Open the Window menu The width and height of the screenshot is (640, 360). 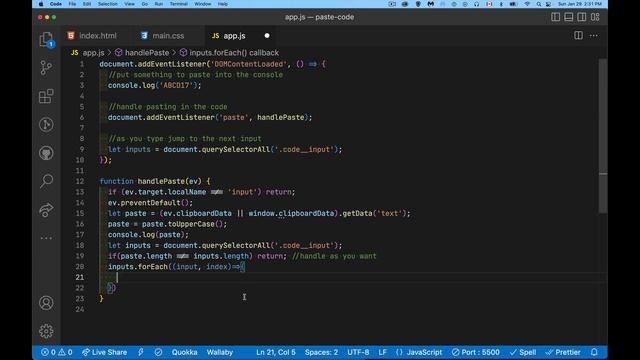click(x=202, y=4)
